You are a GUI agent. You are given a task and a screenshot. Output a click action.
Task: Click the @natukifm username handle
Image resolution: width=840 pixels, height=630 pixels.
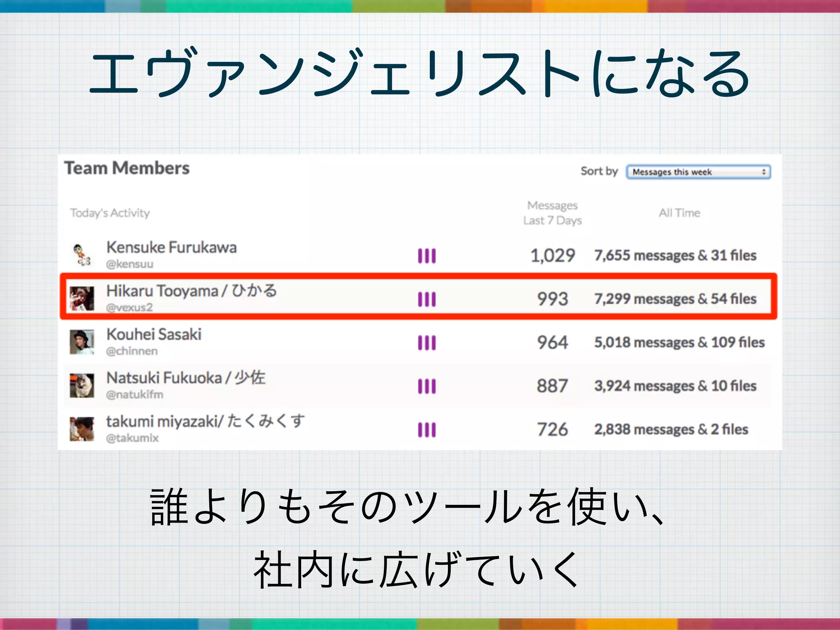point(135,395)
